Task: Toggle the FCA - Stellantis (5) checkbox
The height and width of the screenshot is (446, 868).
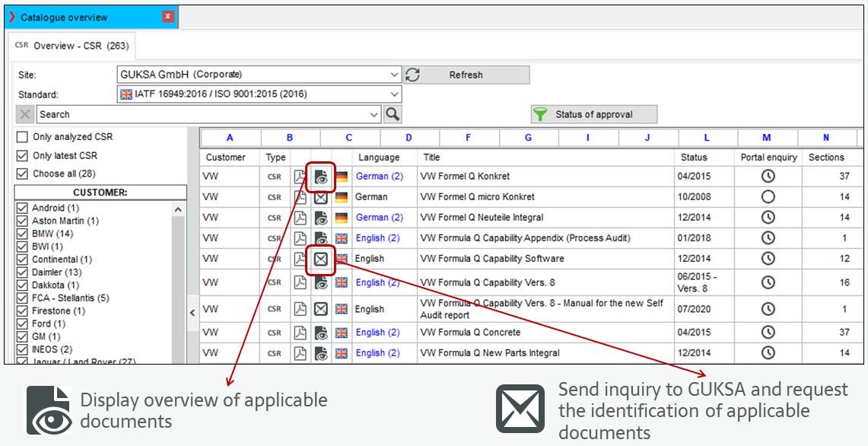Action: 23,298
